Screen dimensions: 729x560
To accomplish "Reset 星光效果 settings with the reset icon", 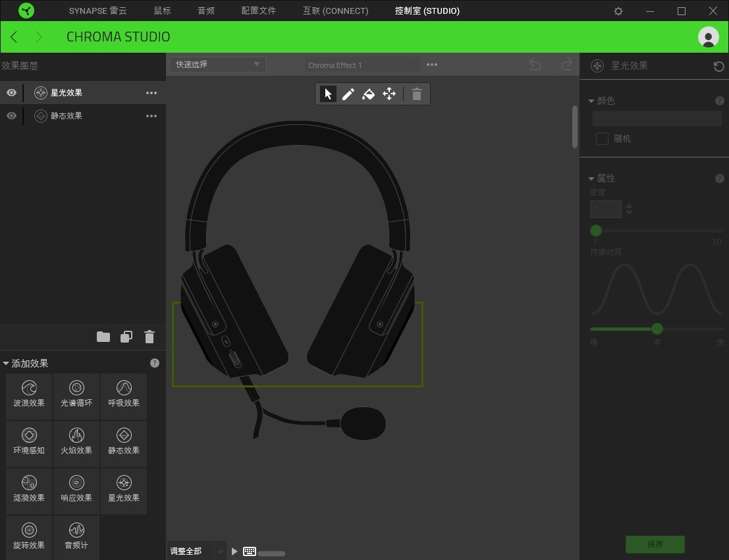I will 718,67.
